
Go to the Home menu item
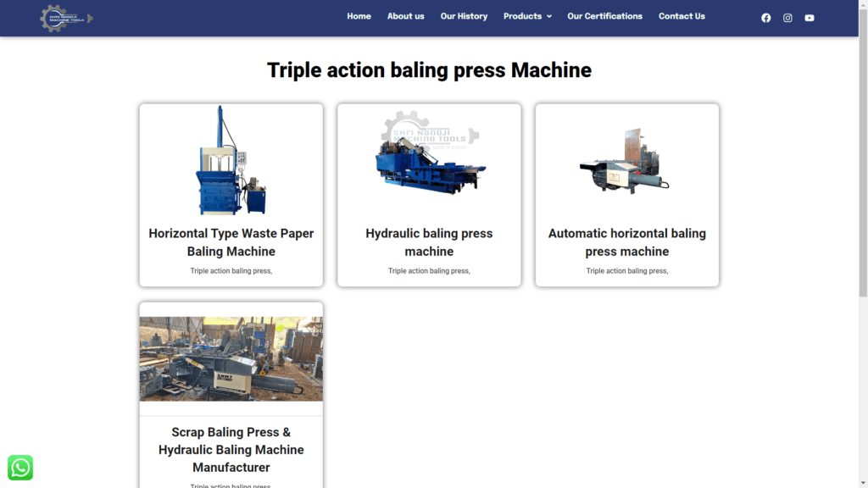pyautogui.click(x=359, y=16)
